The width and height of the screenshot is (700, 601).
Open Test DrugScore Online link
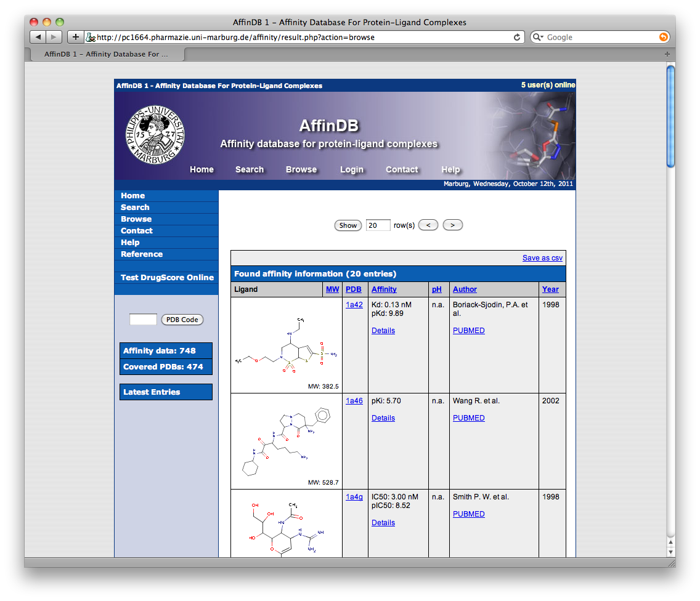(166, 278)
